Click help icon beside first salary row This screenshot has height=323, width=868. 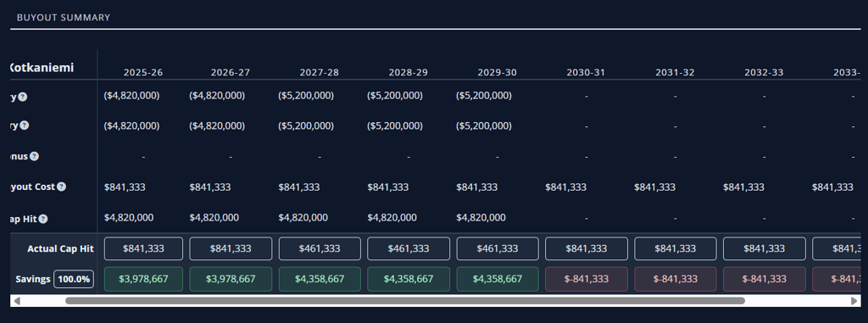pos(22,97)
